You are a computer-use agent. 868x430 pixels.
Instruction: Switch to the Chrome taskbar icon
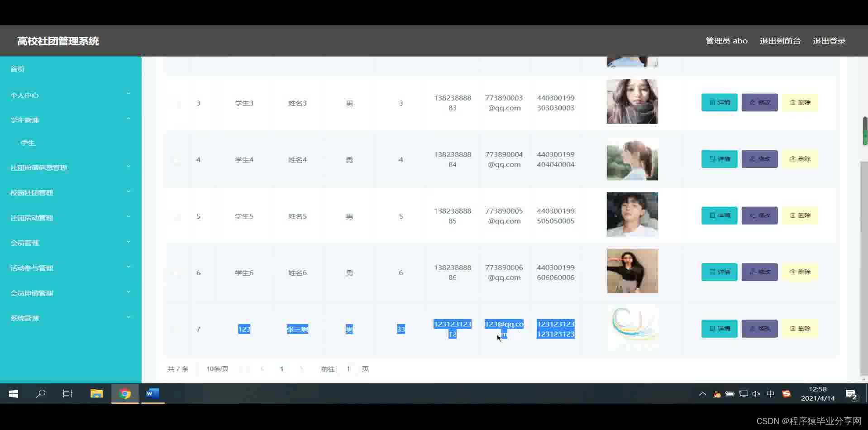coord(125,394)
